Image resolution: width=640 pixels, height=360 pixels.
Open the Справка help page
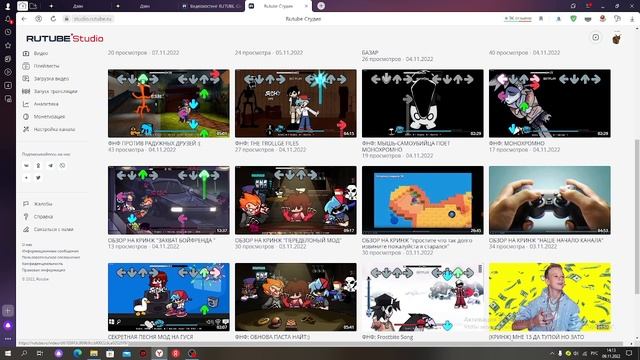[x=38, y=217]
